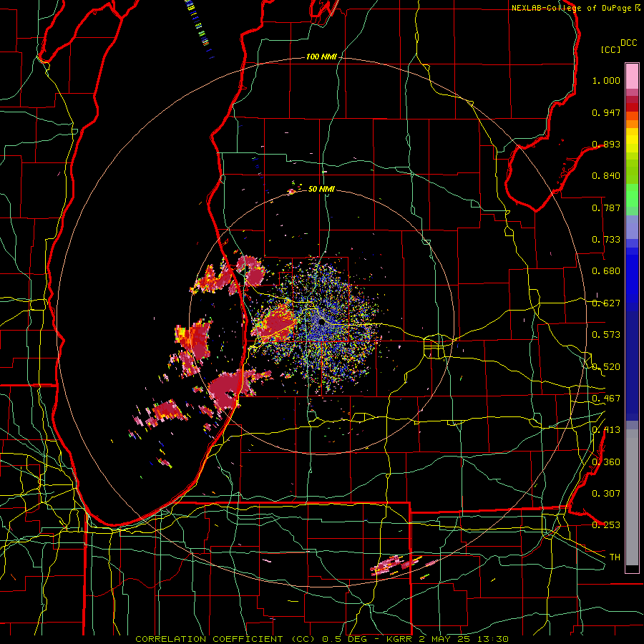This screenshot has height=644, width=644.
Task: Click the TH threshold label
Action: click(615, 557)
